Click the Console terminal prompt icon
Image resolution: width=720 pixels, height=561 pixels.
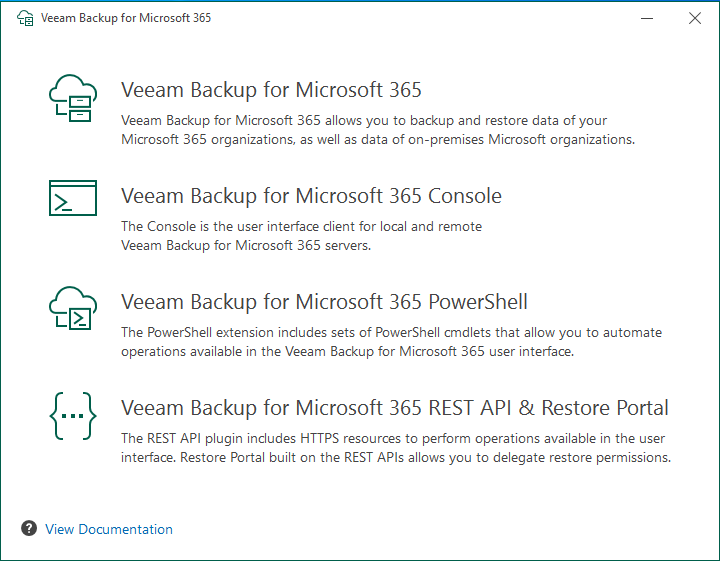[73, 198]
